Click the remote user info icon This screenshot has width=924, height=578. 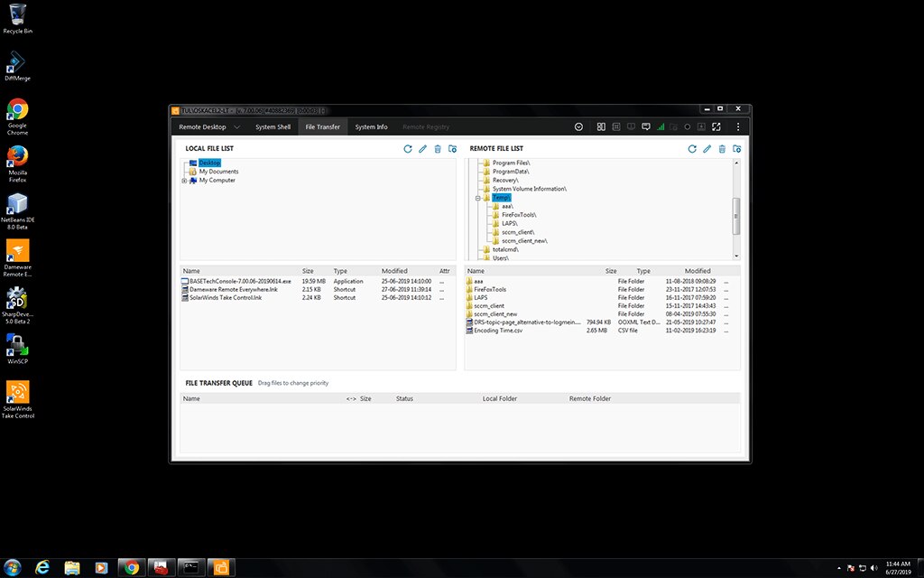pos(702,126)
